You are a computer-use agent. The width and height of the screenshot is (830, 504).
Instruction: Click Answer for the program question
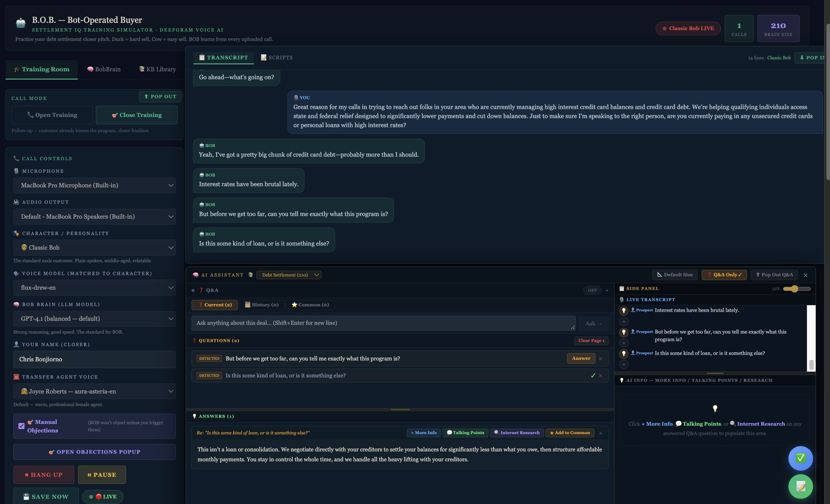click(x=581, y=358)
